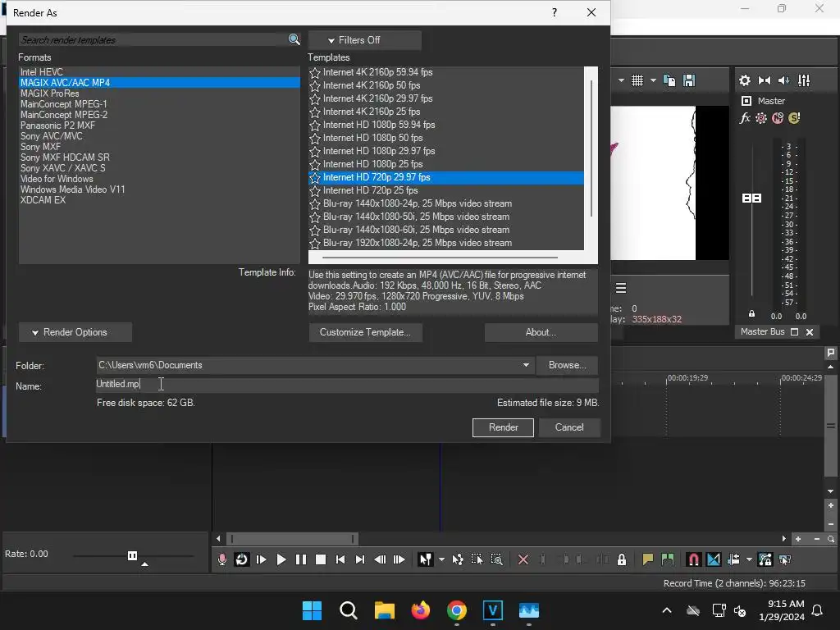Click the Templates list vertical scrollbar

591,148
